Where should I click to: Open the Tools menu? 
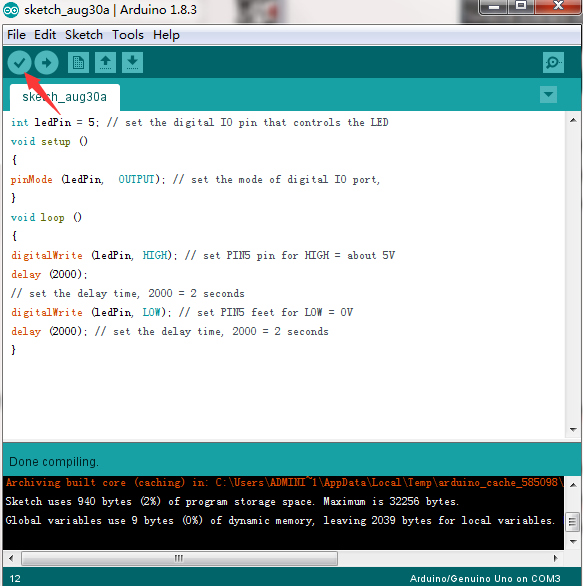coord(128,35)
